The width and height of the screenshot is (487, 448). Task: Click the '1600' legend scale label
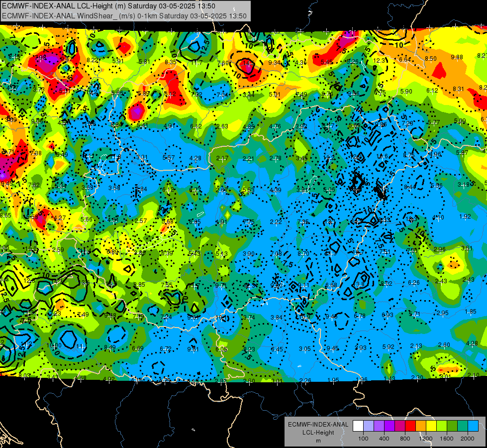447,439
